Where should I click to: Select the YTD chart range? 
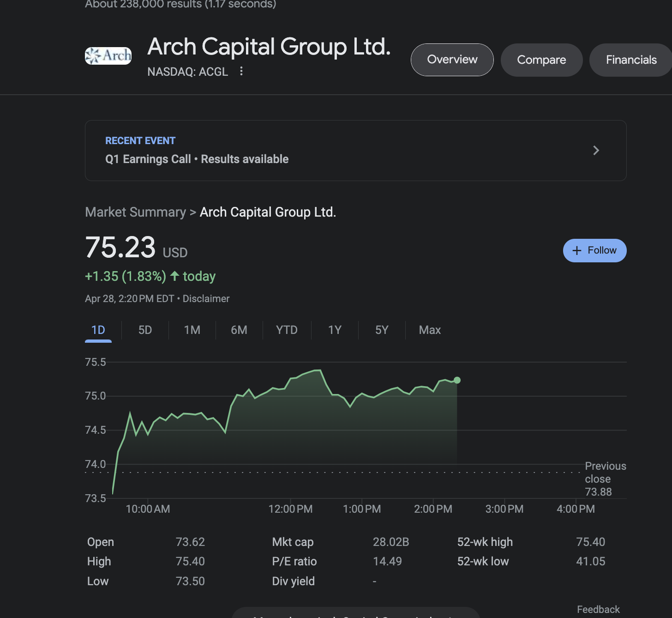(287, 330)
